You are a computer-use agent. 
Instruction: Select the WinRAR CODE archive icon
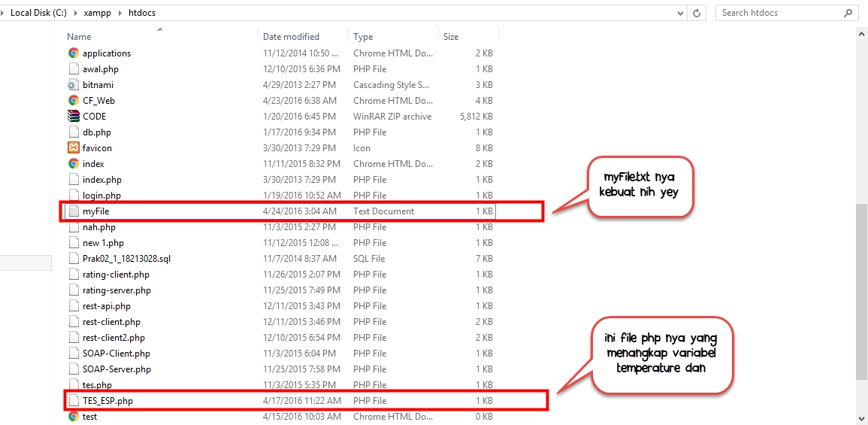pos(74,117)
